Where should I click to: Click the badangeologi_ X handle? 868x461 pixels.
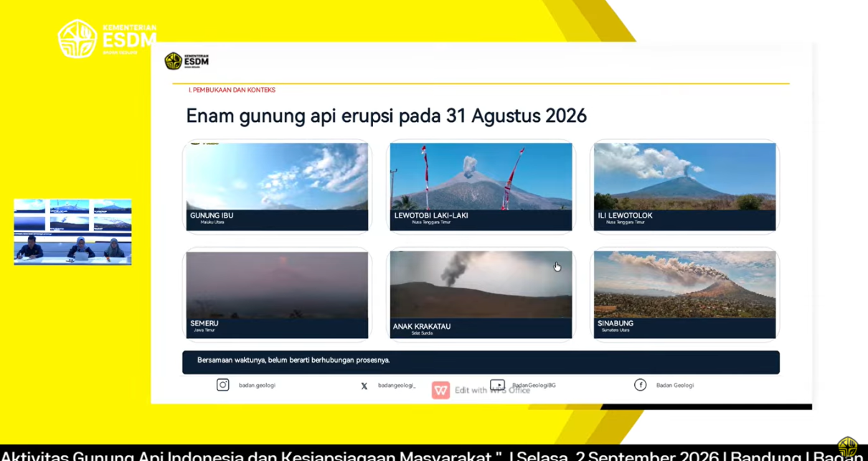pyautogui.click(x=397, y=386)
